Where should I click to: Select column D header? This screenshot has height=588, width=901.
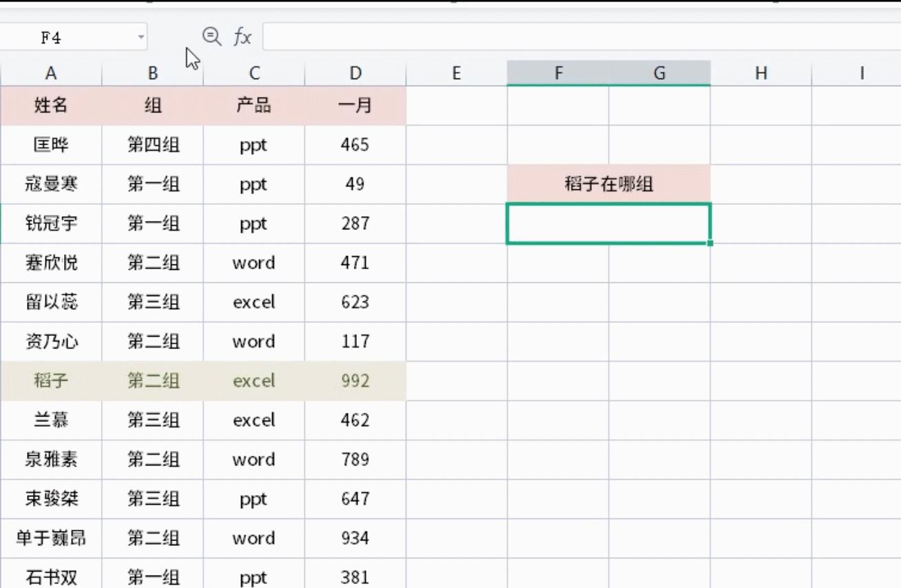point(355,72)
